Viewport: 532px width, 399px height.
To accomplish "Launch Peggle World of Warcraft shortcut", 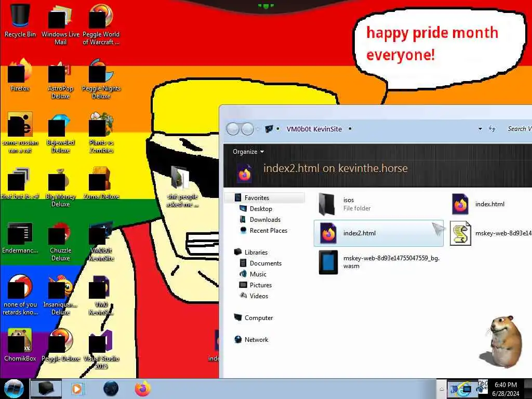I will click(x=101, y=24).
